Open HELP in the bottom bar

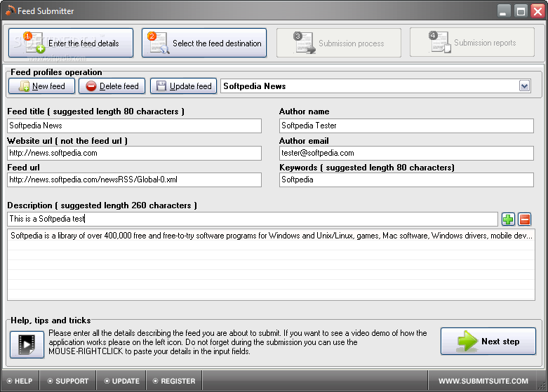[x=20, y=381]
